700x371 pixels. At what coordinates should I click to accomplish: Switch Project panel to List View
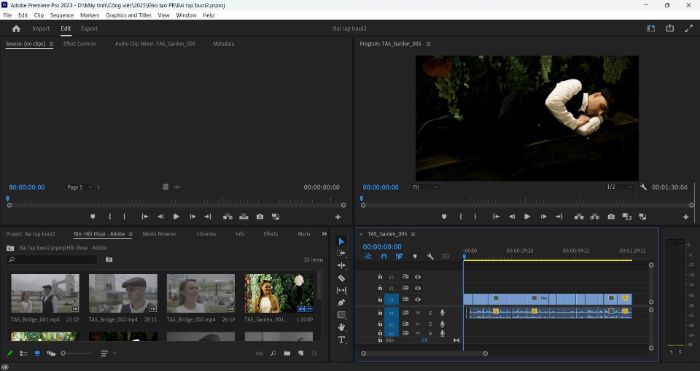tap(24, 353)
